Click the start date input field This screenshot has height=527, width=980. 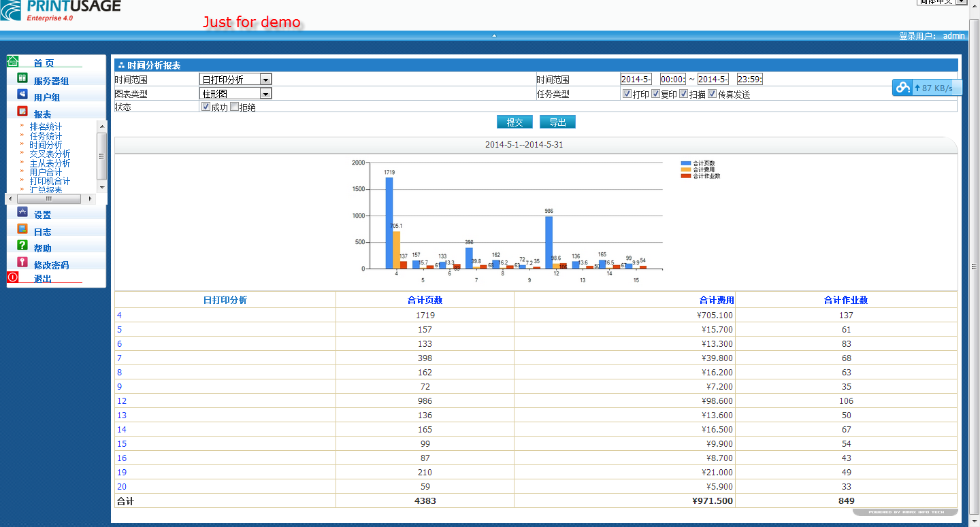click(636, 80)
